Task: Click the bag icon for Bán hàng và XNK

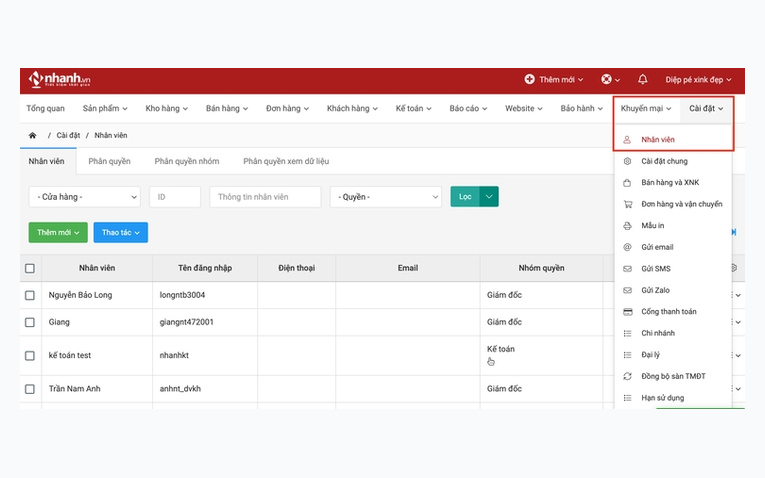Action: point(627,182)
